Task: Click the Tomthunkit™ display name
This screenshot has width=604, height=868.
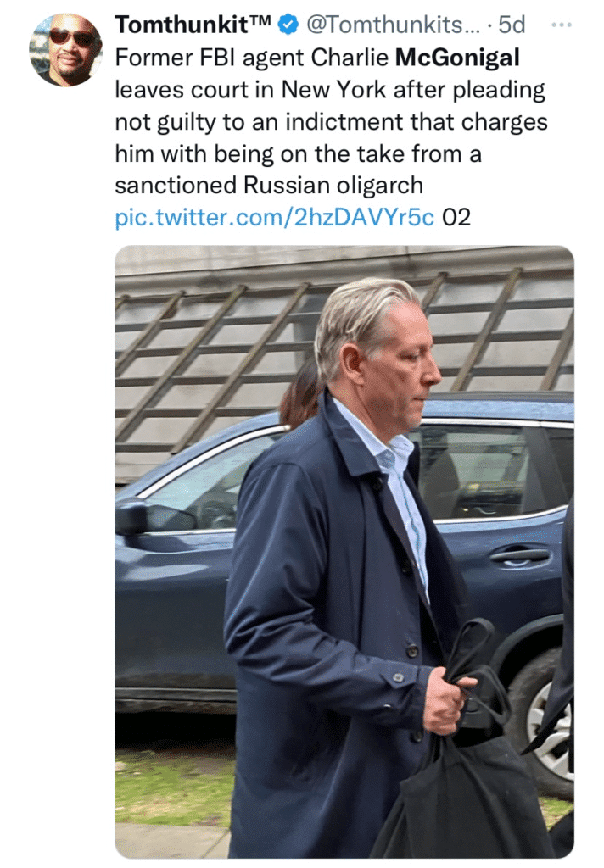Action: (193, 25)
